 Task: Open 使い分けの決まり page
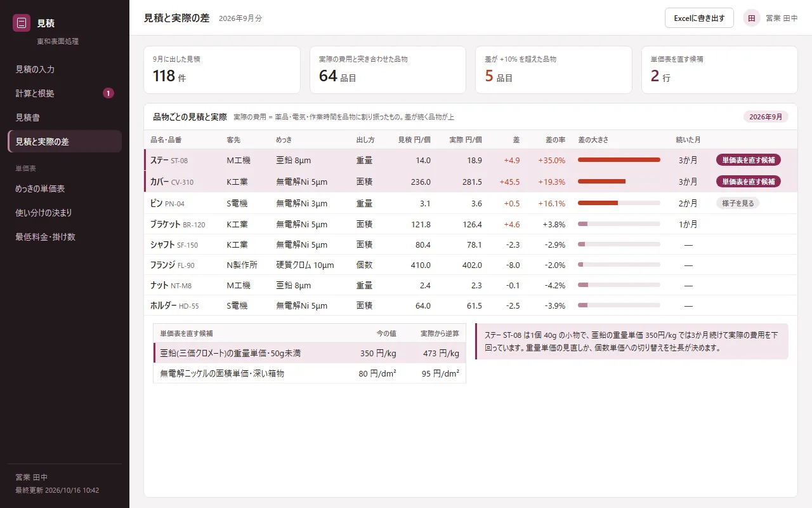pos(65,213)
